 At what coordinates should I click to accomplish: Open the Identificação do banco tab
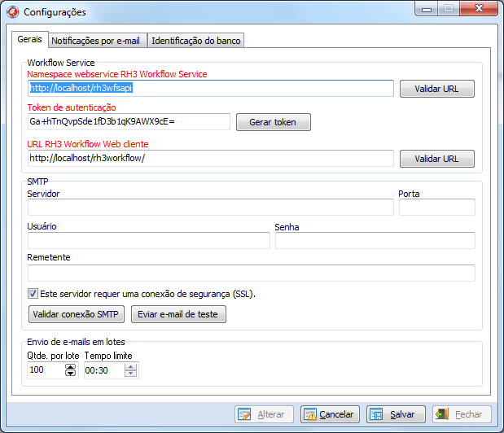point(195,41)
